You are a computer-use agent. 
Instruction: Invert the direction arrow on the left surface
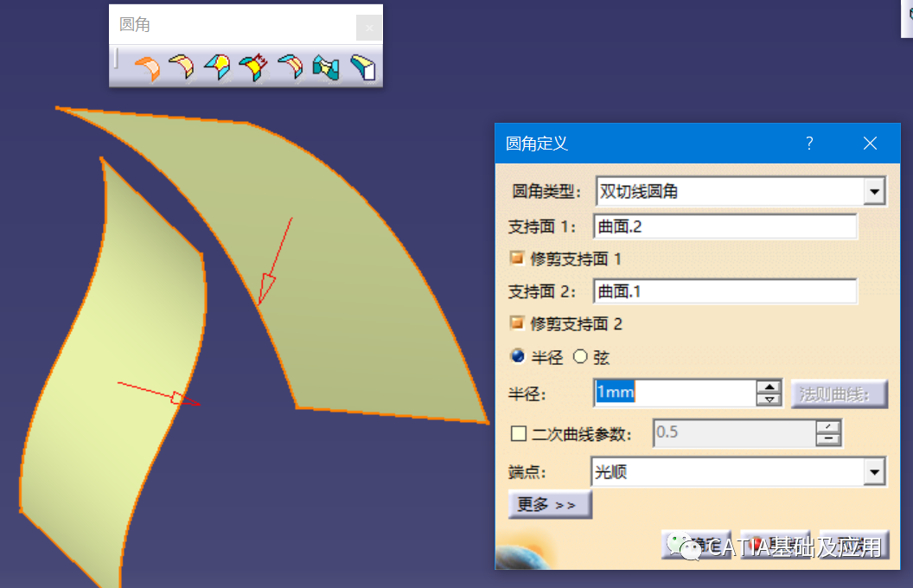point(159,394)
